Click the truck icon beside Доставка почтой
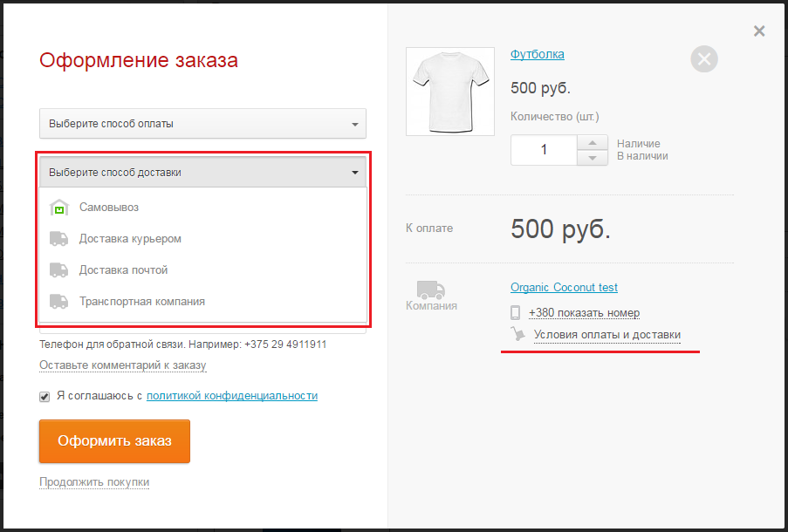This screenshot has height=532, width=788. pyautogui.click(x=58, y=270)
